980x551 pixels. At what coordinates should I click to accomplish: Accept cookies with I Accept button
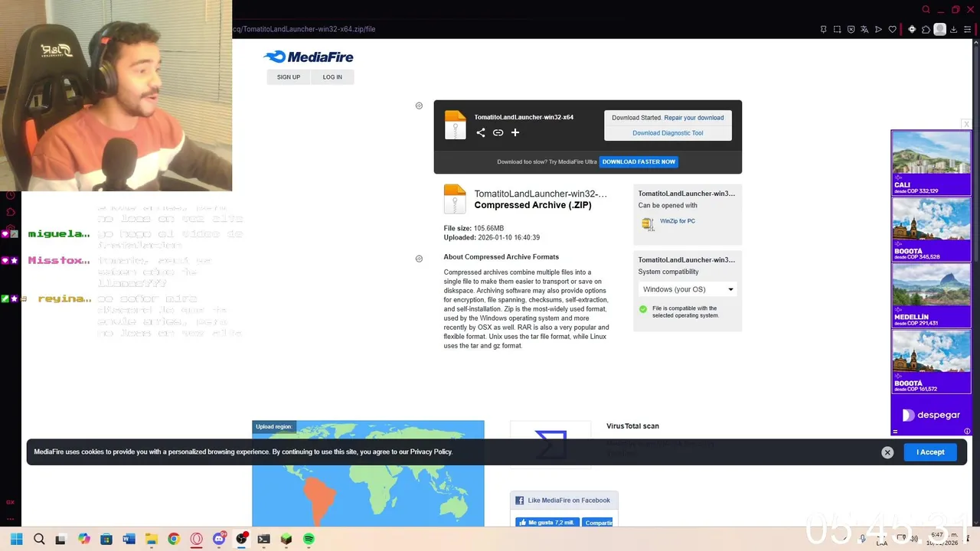(930, 452)
